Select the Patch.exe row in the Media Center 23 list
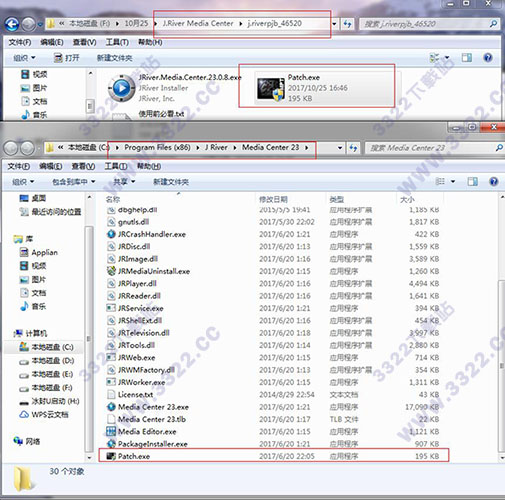The width and height of the screenshot is (505, 500). 274,456
